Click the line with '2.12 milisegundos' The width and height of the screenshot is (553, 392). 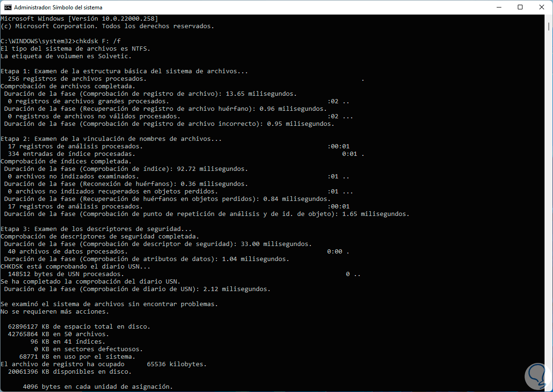137,289
